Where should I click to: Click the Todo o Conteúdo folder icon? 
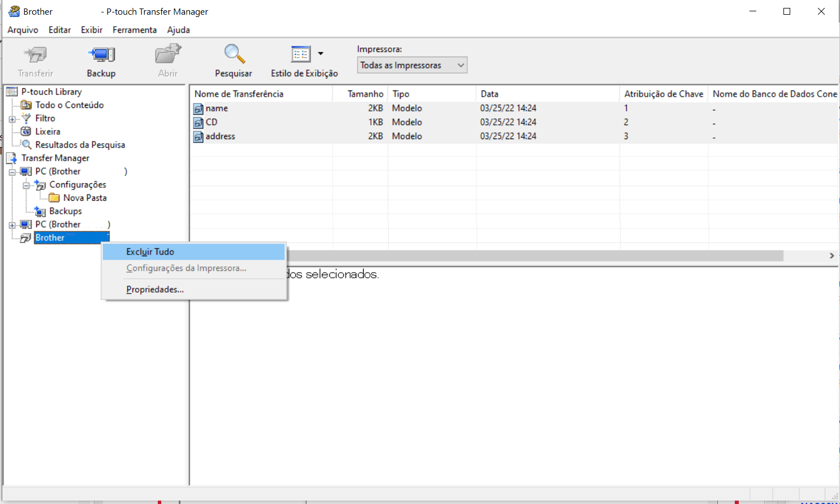tap(26, 105)
